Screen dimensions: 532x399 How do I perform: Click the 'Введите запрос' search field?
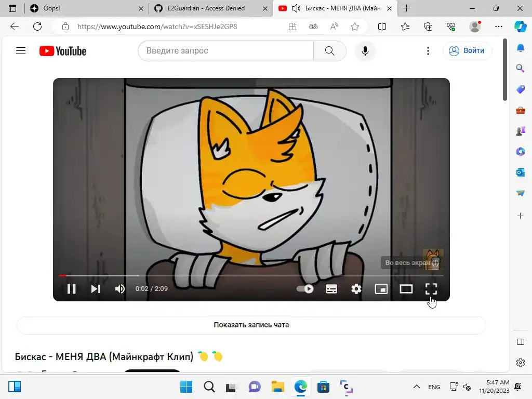pyautogui.click(x=225, y=50)
